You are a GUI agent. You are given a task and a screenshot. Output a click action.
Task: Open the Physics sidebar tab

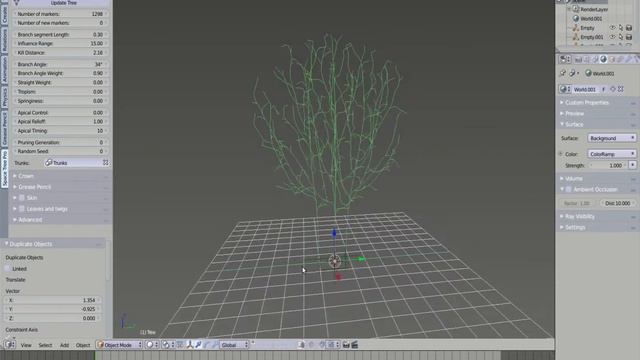point(4,97)
